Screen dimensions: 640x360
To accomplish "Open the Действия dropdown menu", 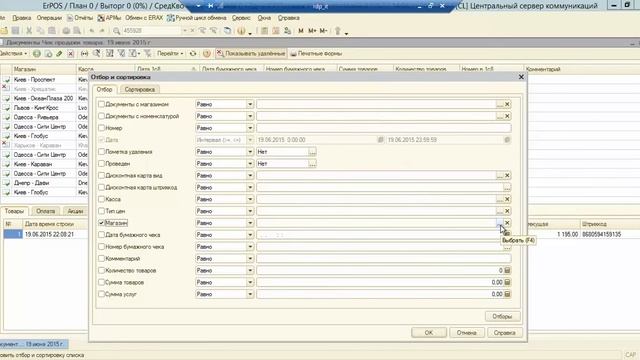I will (x=13, y=53).
